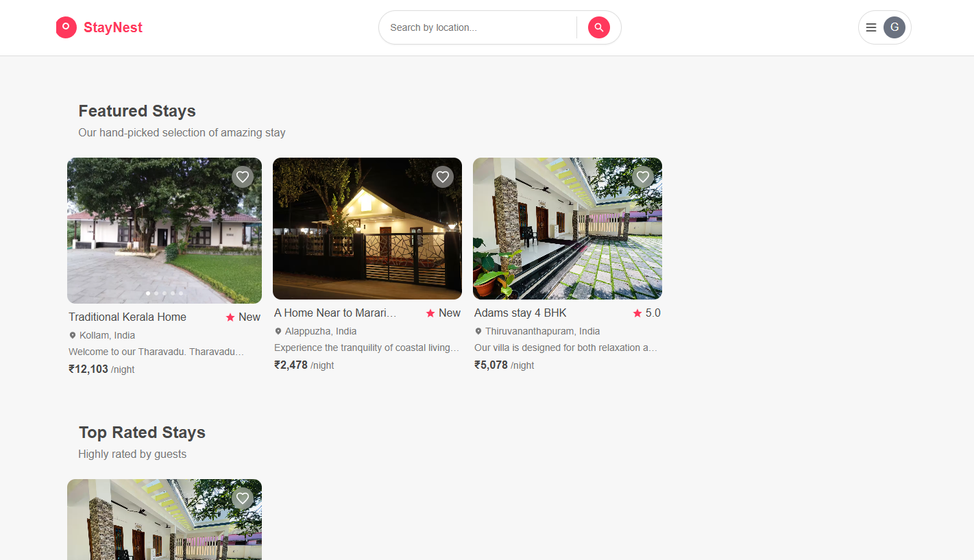This screenshot has width=974, height=560.
Task: Open the Top Rated Stays listing photo
Action: tap(165, 520)
